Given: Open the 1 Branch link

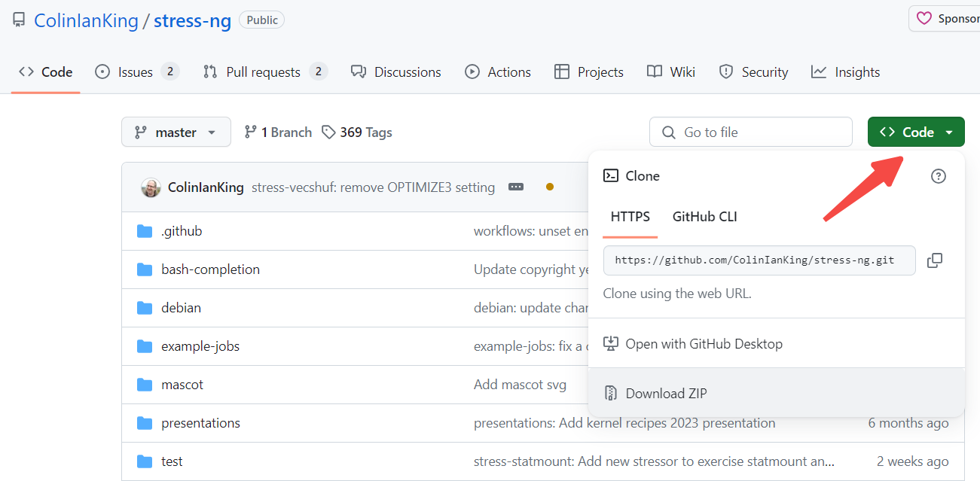Looking at the screenshot, I should click(278, 132).
